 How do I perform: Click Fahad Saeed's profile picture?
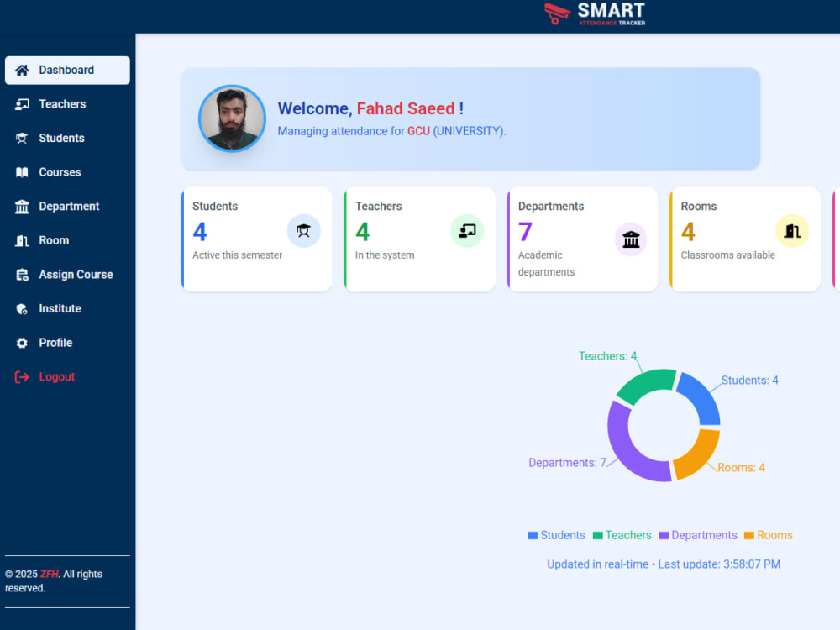point(232,118)
